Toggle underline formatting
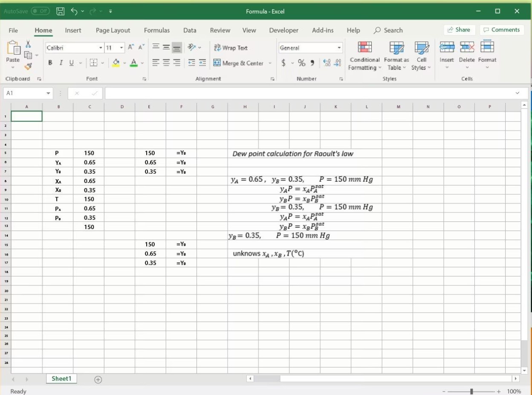 tap(71, 62)
